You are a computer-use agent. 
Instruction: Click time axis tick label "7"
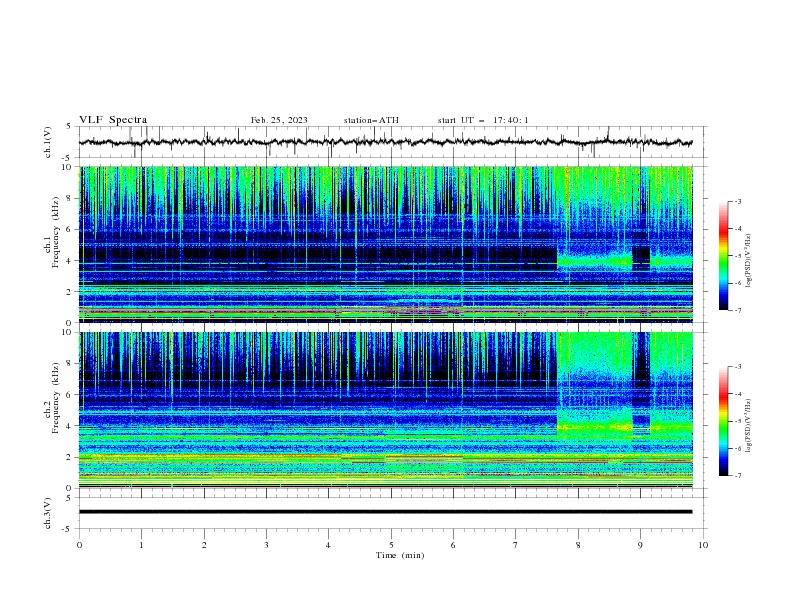click(516, 545)
